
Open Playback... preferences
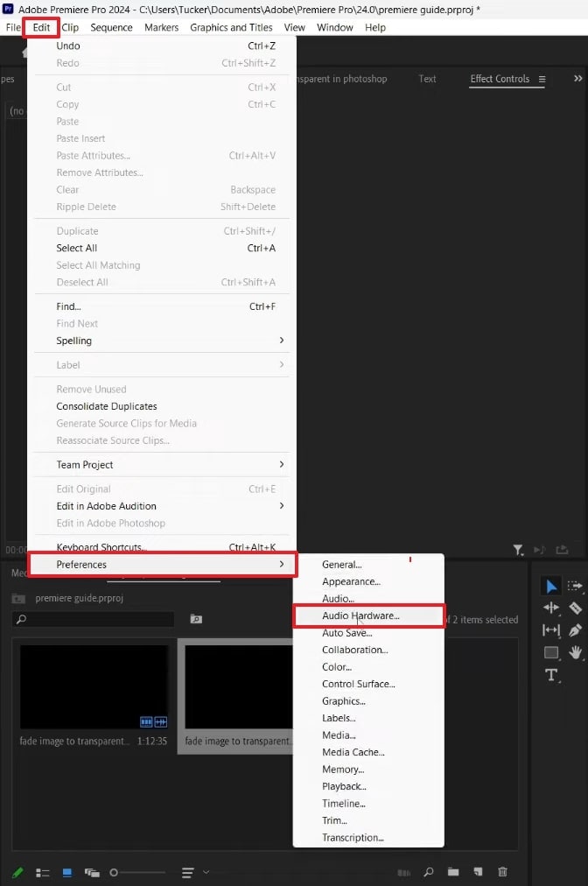click(368, 786)
